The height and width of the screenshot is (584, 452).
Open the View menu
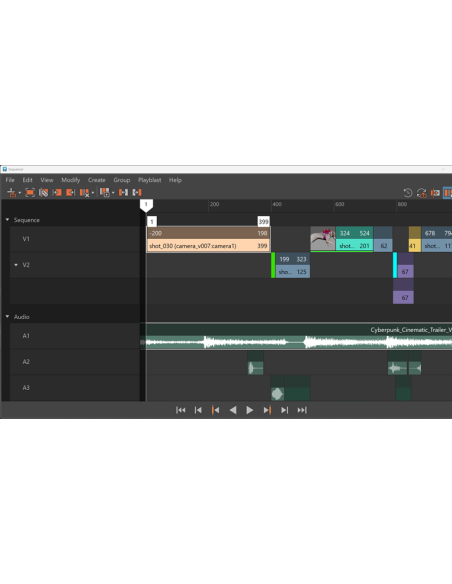coord(47,180)
